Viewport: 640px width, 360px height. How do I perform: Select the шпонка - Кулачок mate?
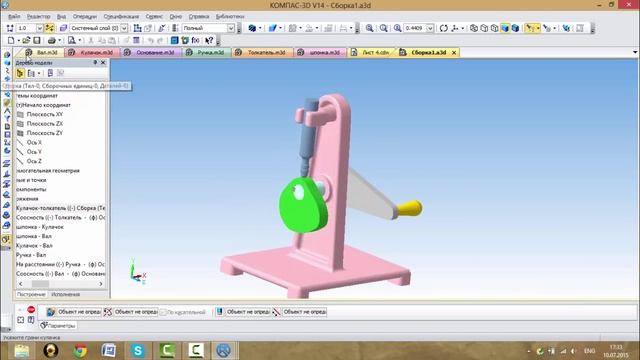pyautogui.click(x=40, y=227)
